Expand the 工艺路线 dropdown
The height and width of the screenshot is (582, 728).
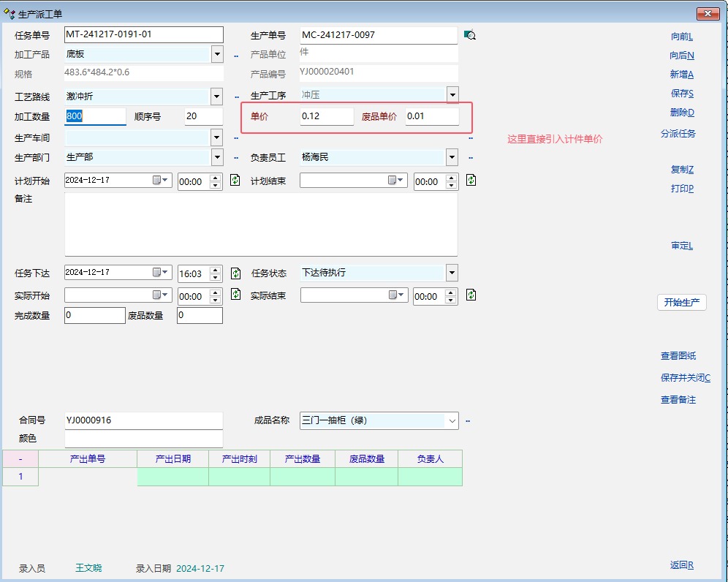pyautogui.click(x=217, y=97)
